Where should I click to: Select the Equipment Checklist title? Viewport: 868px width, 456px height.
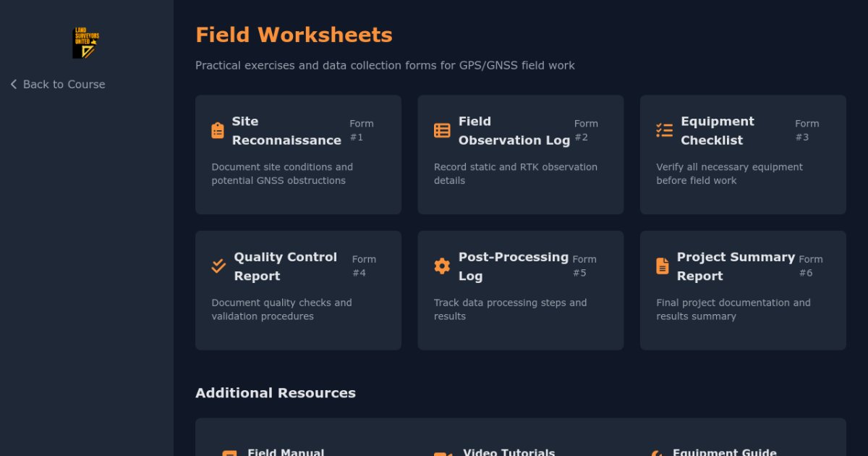[717, 131]
